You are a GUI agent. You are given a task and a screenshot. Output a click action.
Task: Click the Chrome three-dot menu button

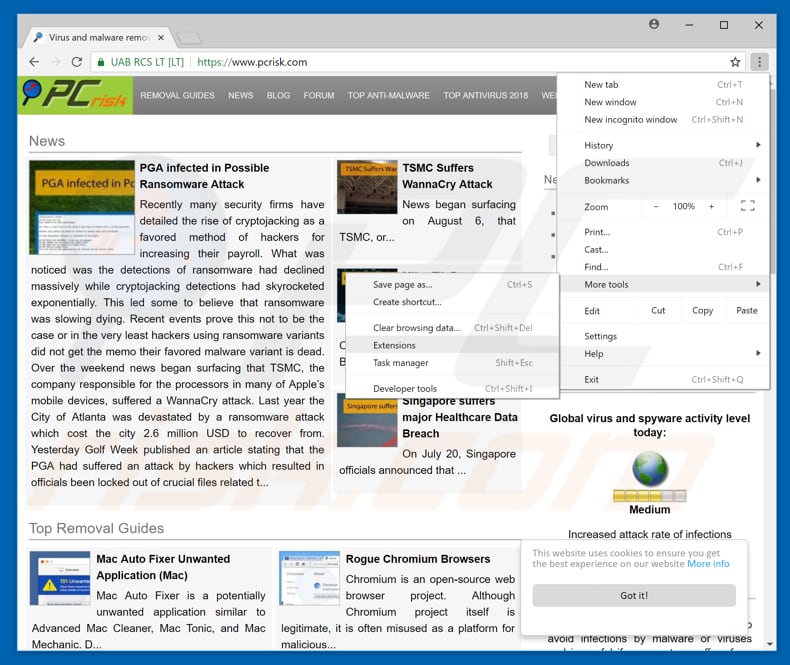tap(759, 62)
